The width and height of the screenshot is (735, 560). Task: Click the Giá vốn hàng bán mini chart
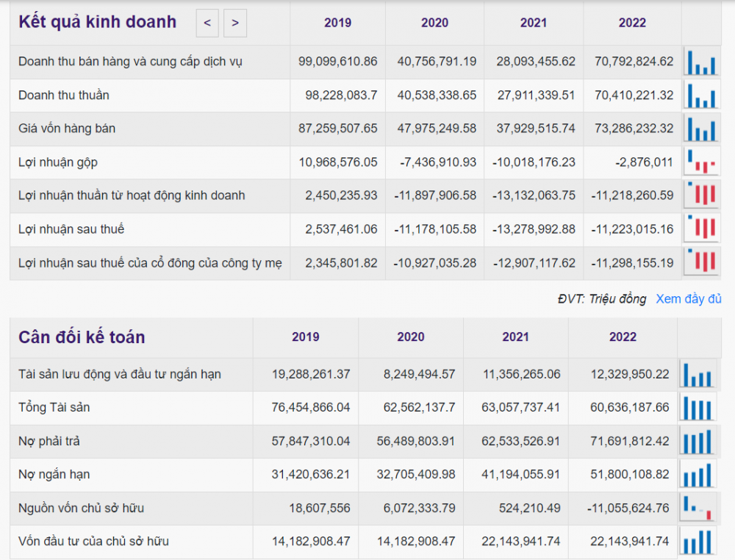[x=701, y=129]
